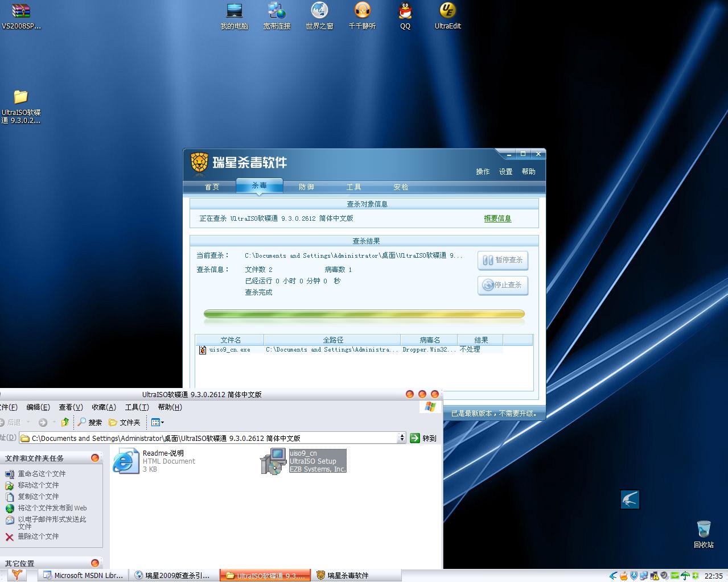Click the Rising lion shield logo
Image resolution: width=728 pixels, height=582 pixels.
pyautogui.click(x=199, y=162)
